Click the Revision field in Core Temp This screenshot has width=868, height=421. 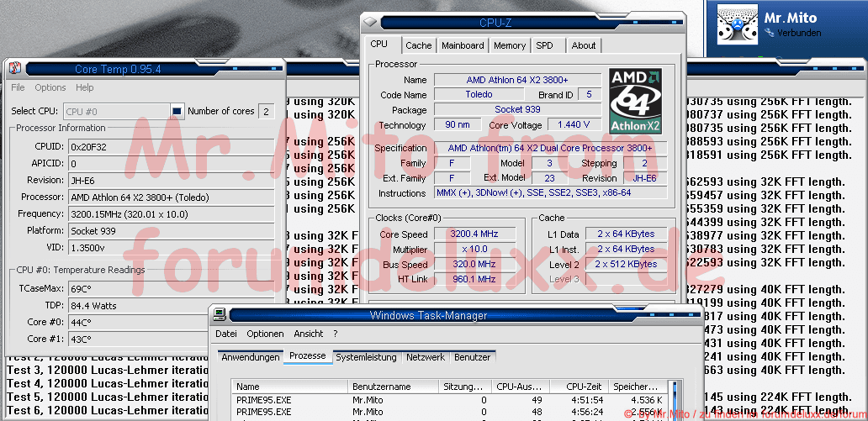171,180
